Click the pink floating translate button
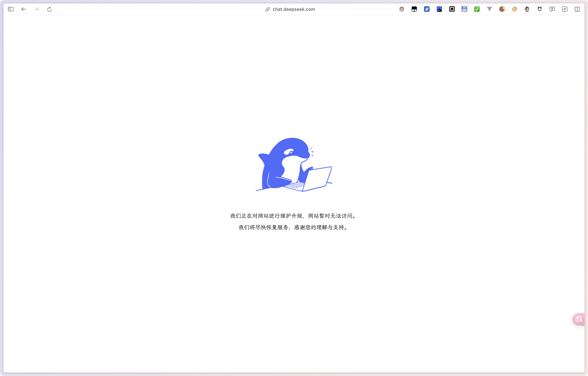Screen dimensions: 588x376 (x=579, y=319)
